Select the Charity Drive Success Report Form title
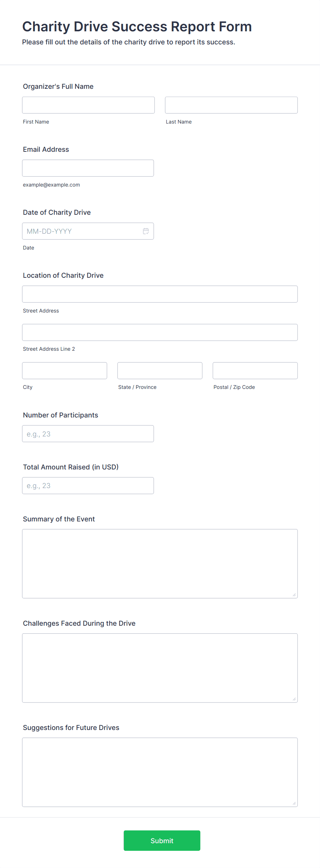320x868 pixels. [x=137, y=27]
